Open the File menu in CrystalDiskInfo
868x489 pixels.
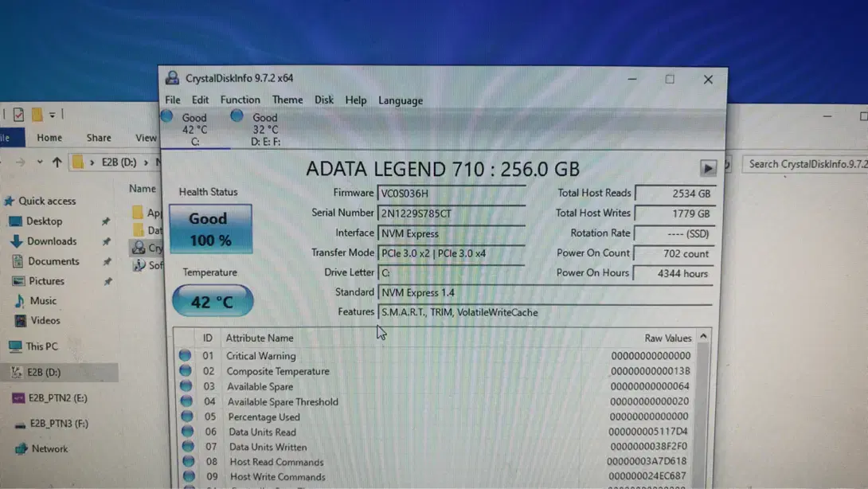coord(173,100)
